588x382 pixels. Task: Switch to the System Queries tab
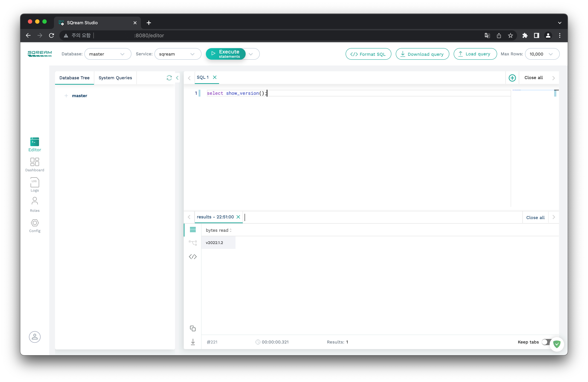115,78
